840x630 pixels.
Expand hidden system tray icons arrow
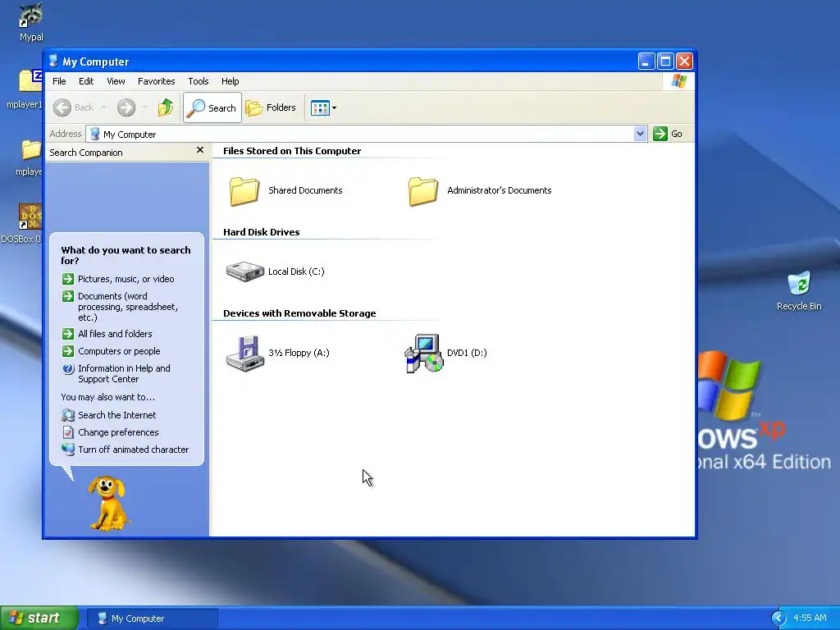point(778,619)
